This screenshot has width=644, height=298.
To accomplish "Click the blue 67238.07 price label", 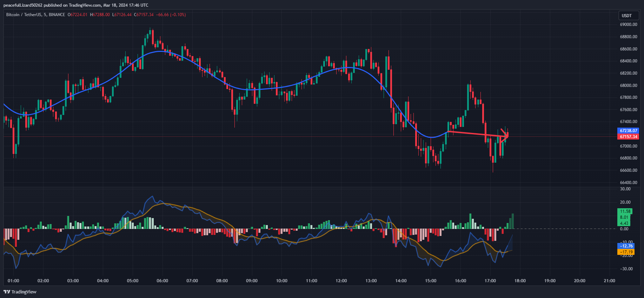I will (628, 131).
